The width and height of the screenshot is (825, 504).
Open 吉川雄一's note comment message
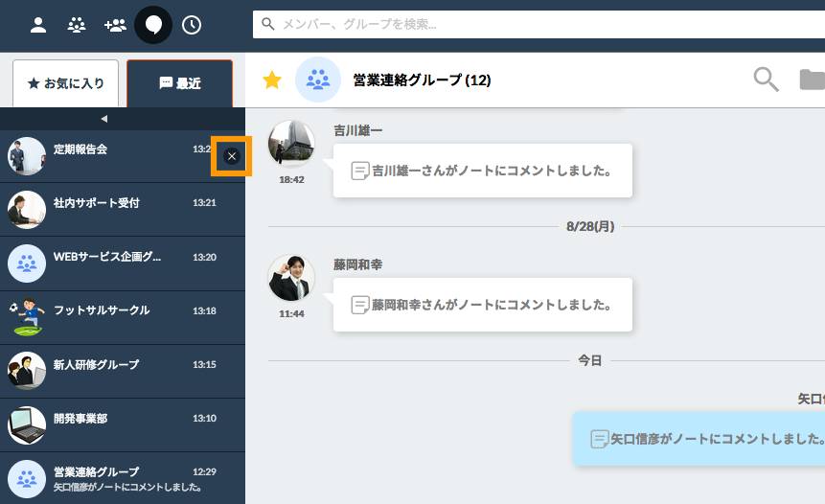coord(482,171)
